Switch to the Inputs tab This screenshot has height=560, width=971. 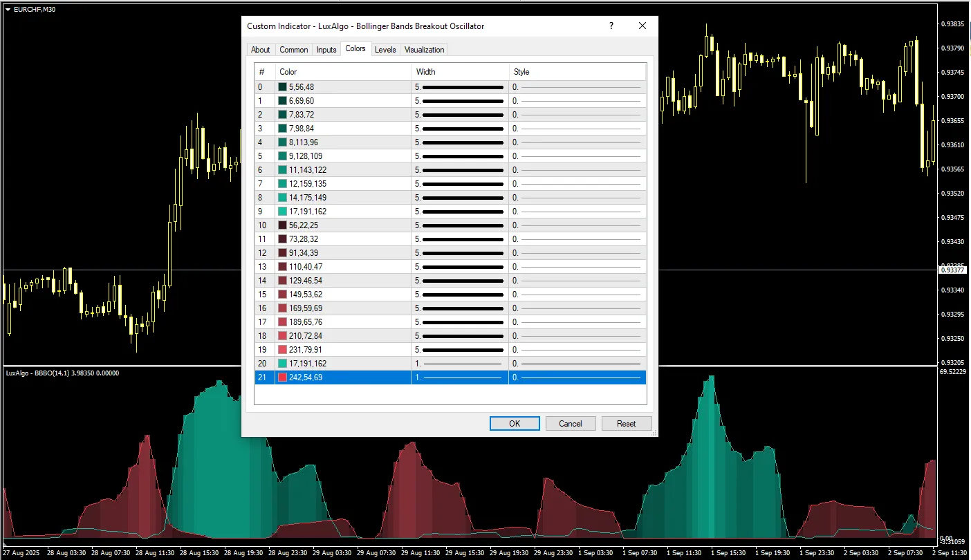326,49
